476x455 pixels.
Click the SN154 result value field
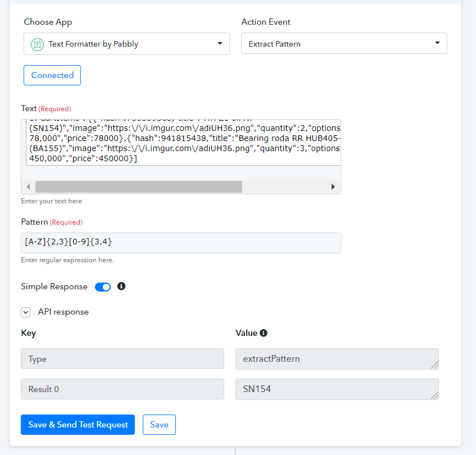click(x=337, y=389)
